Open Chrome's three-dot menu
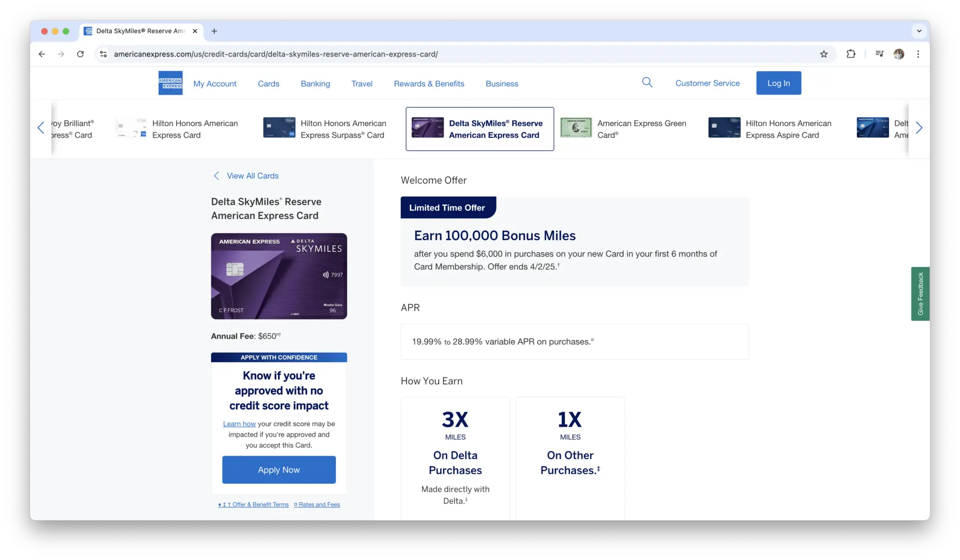 pyautogui.click(x=918, y=54)
